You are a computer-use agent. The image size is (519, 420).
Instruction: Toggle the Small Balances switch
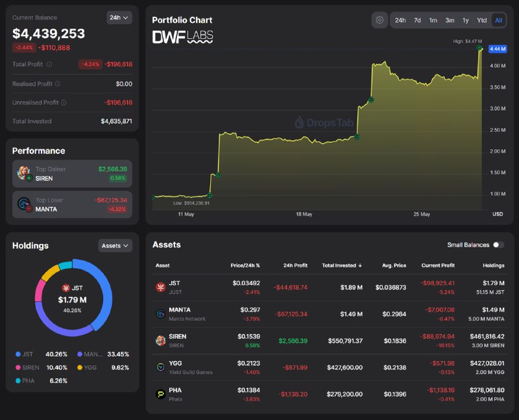498,245
